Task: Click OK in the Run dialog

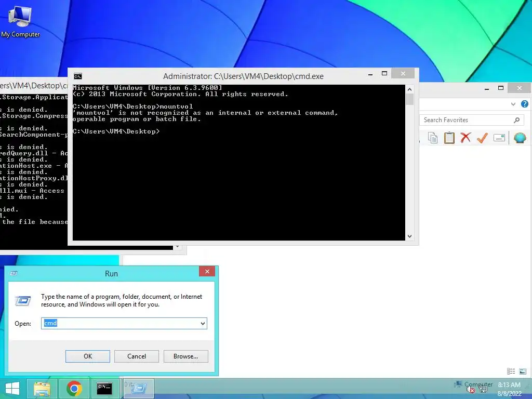Action: tap(87, 356)
